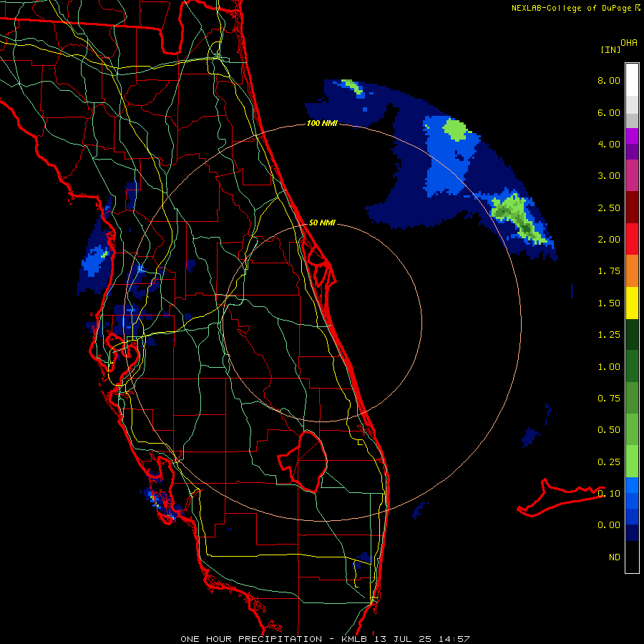Pick the magenta 4.00 legend block

632,136
